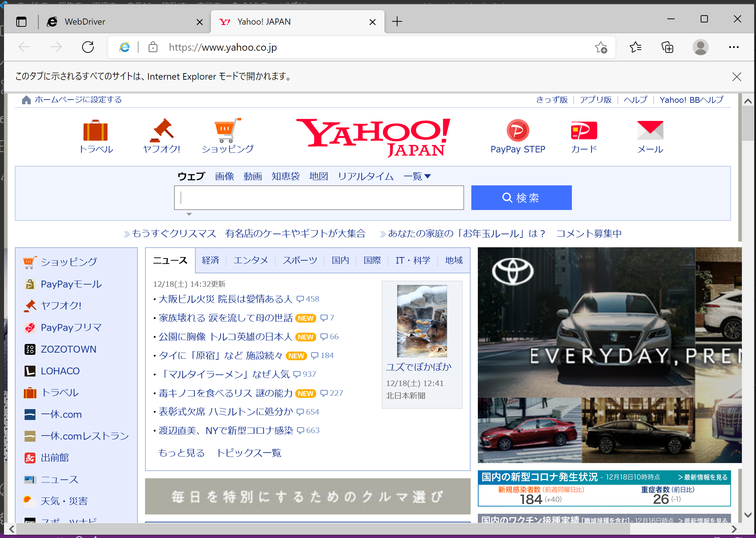Open the きっず版 link
This screenshot has width=756, height=538.
click(552, 100)
